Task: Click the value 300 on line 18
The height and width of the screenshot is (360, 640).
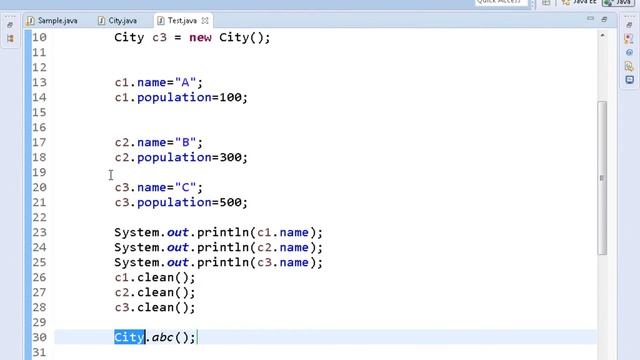Action: coord(231,158)
